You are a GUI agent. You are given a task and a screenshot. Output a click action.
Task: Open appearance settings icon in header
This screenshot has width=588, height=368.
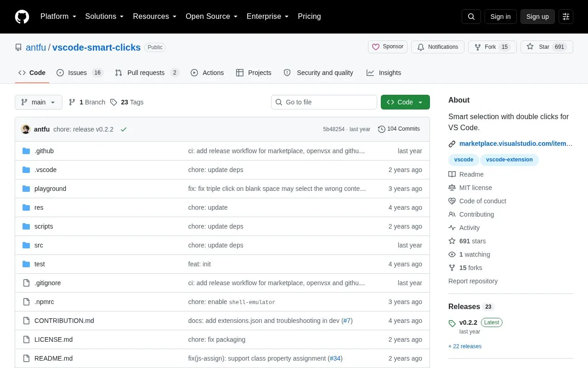[x=566, y=17]
